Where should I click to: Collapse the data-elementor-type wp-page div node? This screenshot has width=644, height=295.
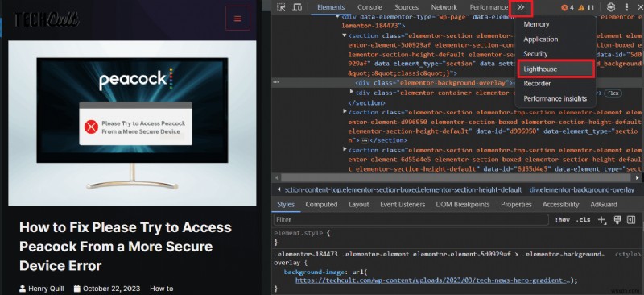[x=337, y=17]
